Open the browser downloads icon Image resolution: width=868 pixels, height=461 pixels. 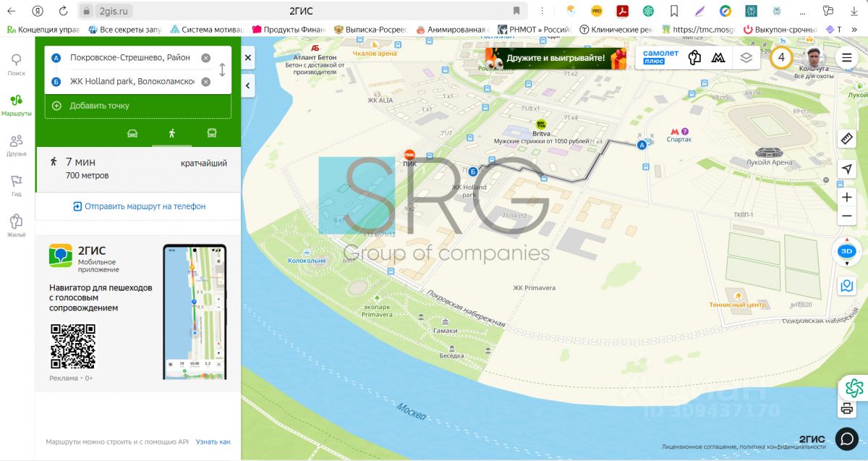856,11
